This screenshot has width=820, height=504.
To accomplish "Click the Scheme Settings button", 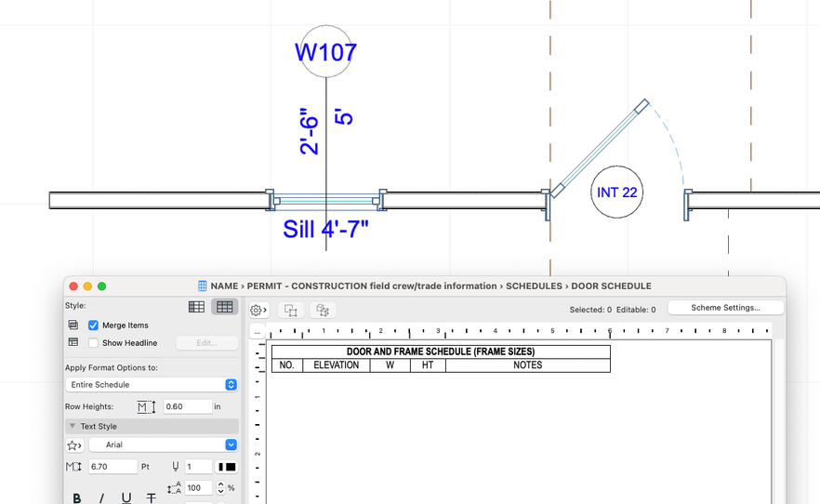I will (725, 308).
